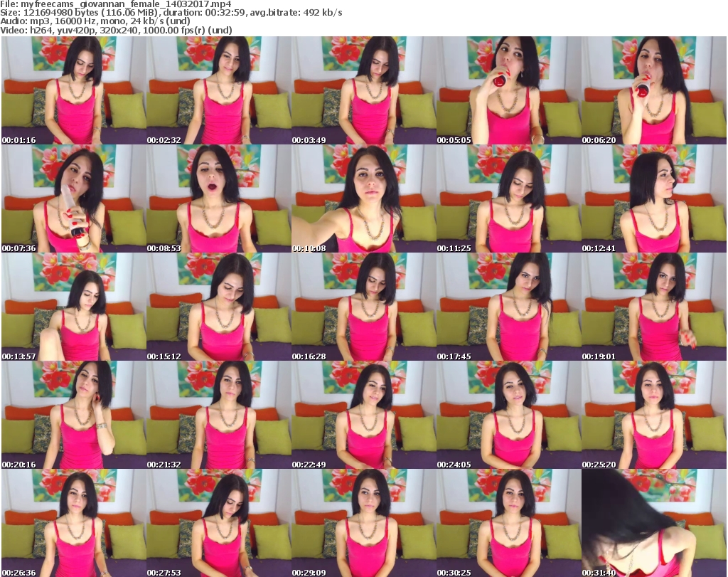
Task: Select the frame at 00:11:25
Action: click(x=509, y=198)
